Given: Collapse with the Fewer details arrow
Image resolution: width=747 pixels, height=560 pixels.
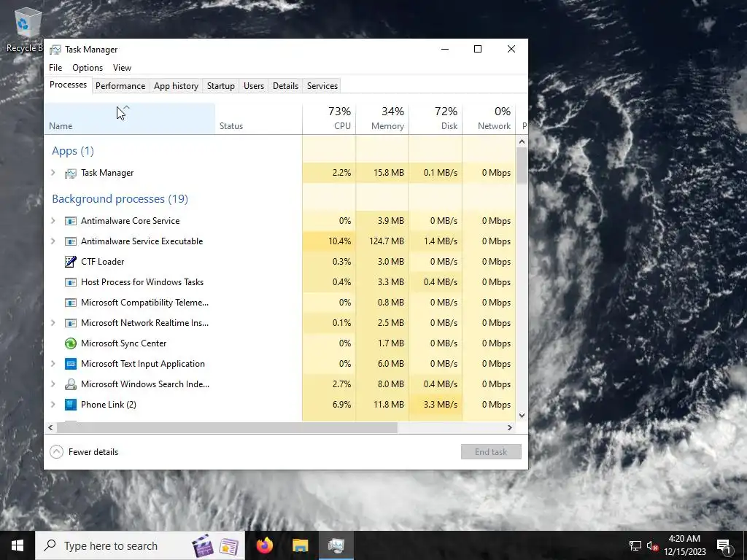Looking at the screenshot, I should pos(56,452).
